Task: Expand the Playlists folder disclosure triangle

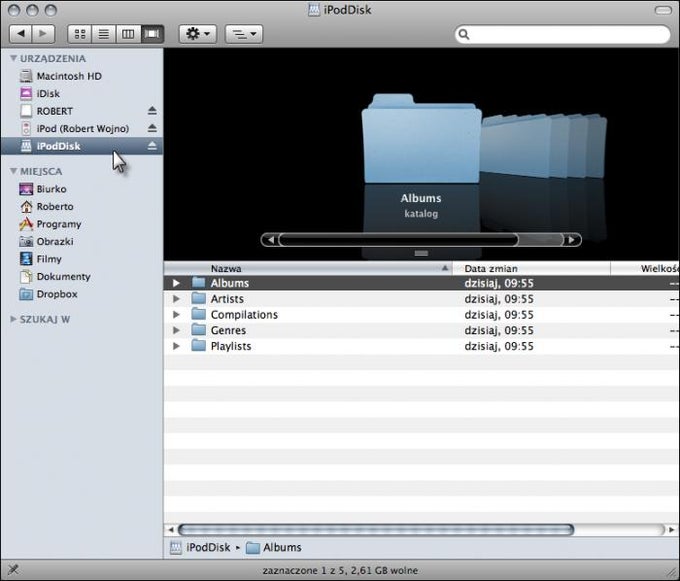Action: 176,346
